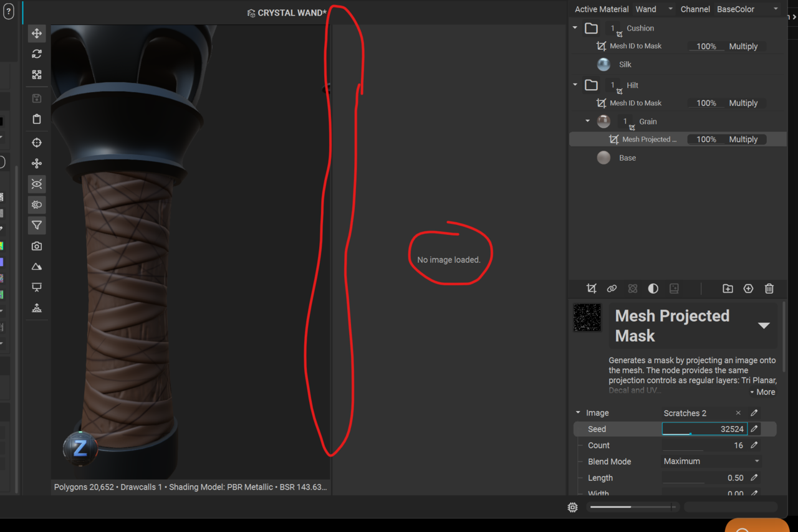Open the Mesh Projected Mask title dropdown arrow
The image size is (798, 532).
(764, 326)
